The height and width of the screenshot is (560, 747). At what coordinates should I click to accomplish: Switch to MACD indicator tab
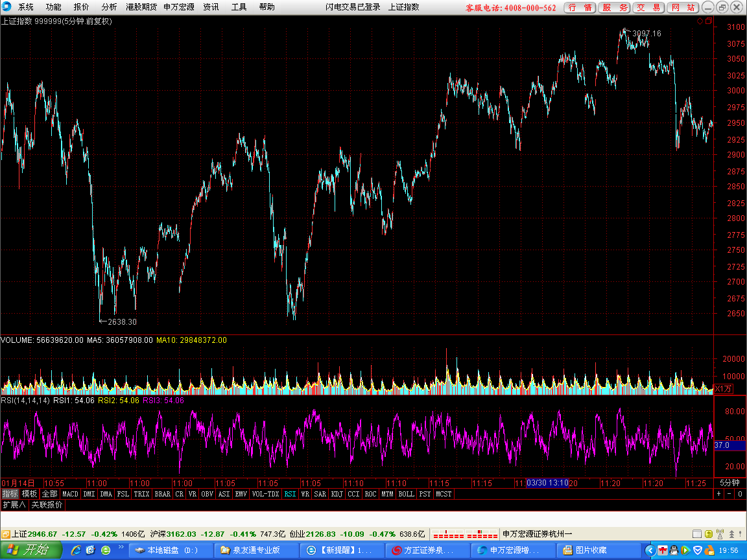tap(71, 494)
